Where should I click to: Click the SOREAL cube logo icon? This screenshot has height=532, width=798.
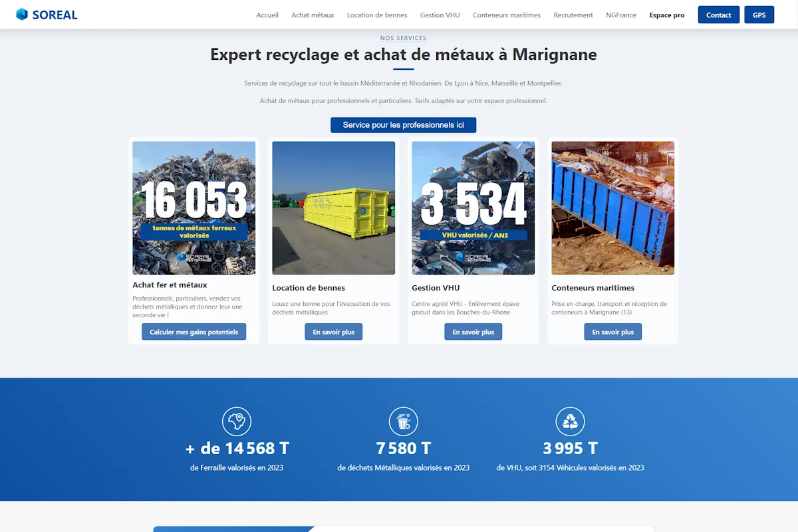[x=22, y=15]
